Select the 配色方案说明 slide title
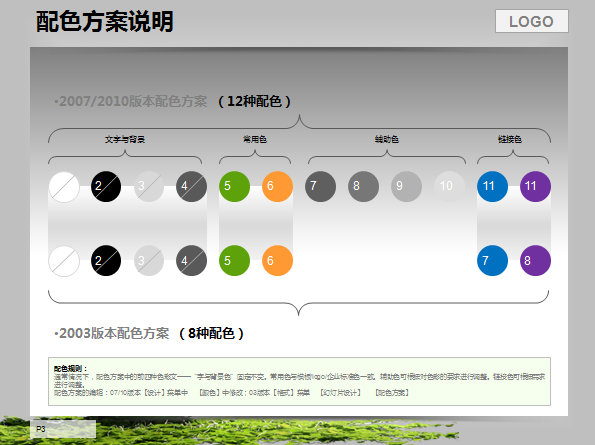Viewport: 595px width, 445px height. [105, 21]
